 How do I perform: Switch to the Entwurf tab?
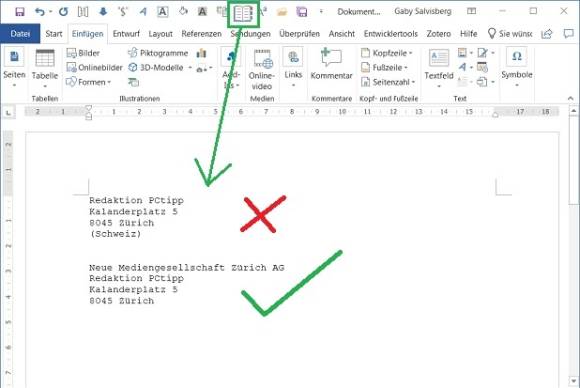point(126,34)
